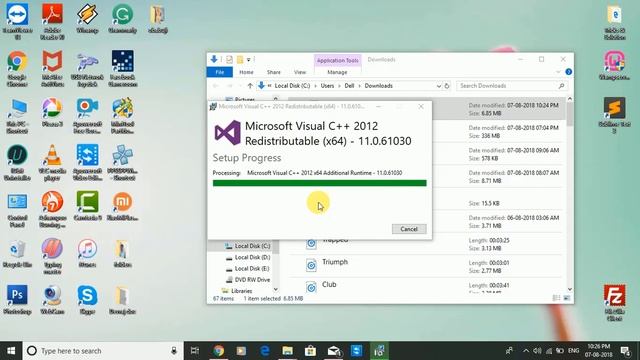
Task: Open the Picasa 3 desktop shortcut
Action: tap(52, 112)
